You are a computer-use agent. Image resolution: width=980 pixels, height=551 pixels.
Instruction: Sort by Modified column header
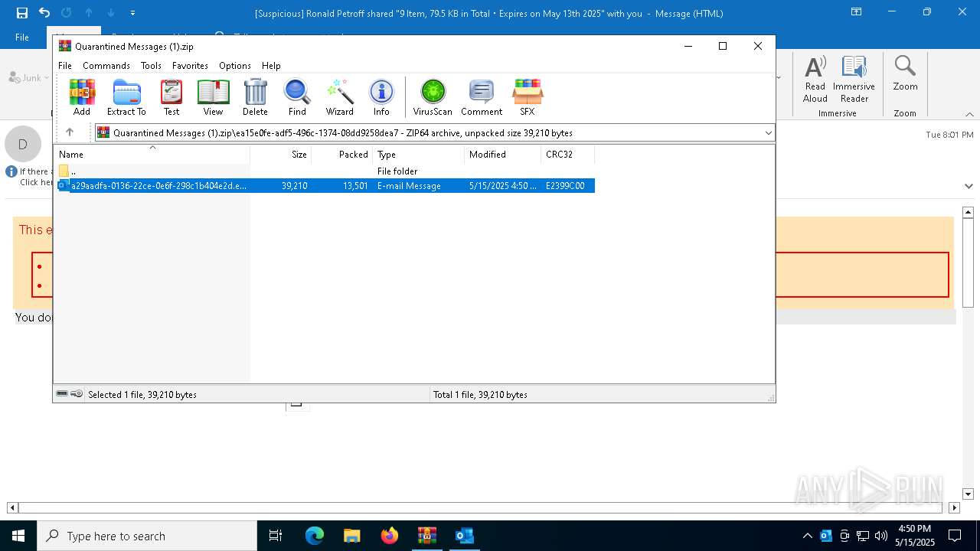(502, 154)
